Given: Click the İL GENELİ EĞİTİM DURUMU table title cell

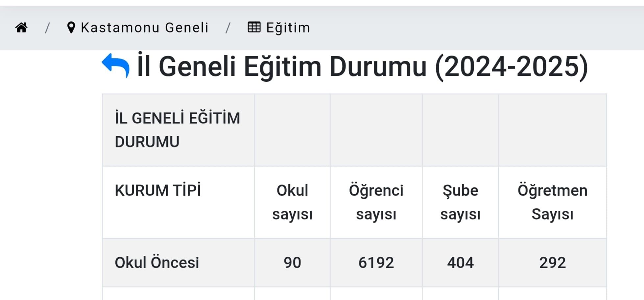Looking at the screenshot, I should coord(178,130).
